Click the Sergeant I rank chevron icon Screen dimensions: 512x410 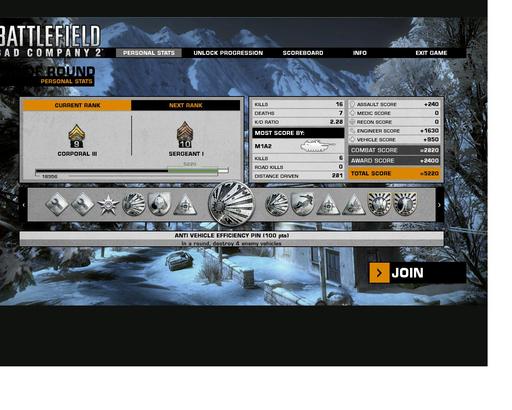(185, 135)
